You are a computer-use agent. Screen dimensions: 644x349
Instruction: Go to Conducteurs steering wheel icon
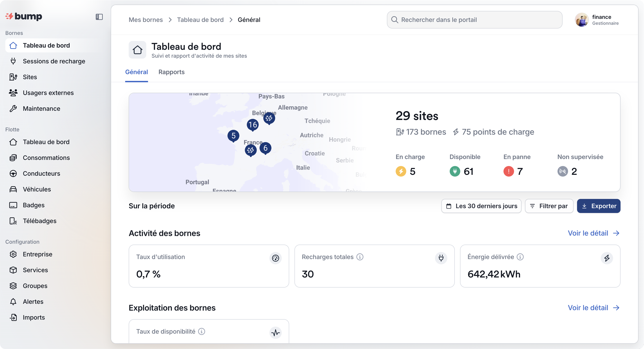pos(13,173)
